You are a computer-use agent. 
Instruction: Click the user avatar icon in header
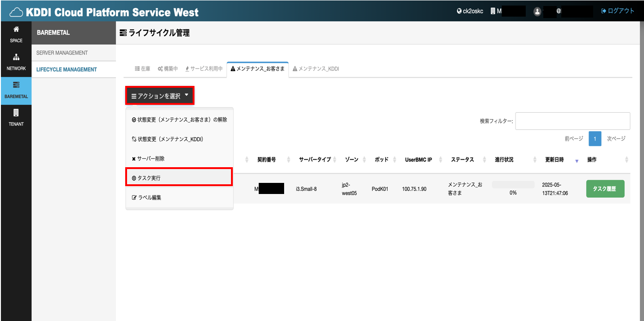(537, 12)
